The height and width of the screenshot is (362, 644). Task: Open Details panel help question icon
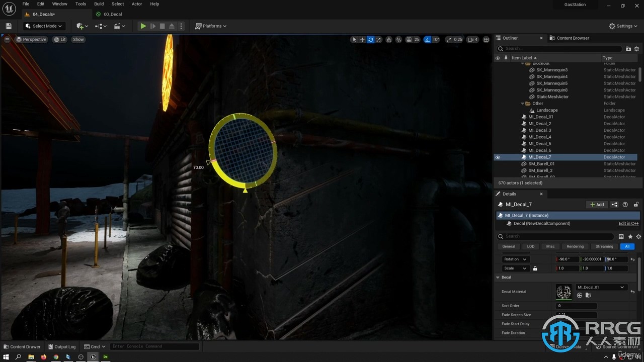(625, 205)
